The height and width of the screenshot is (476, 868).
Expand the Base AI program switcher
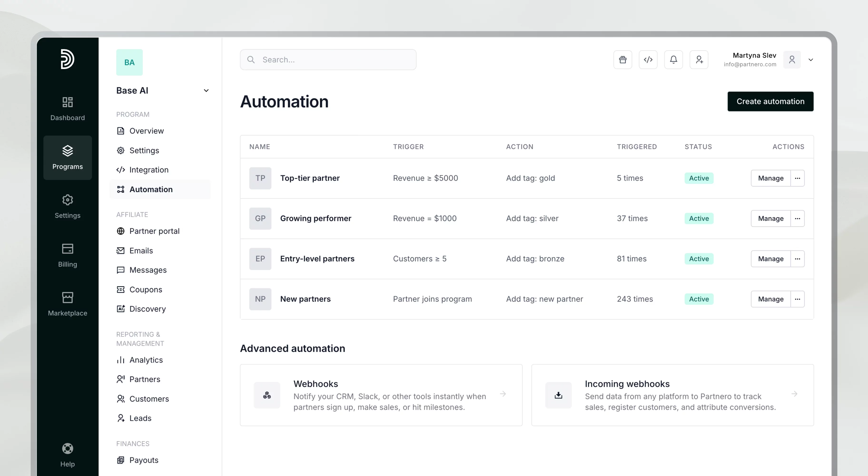[206, 91]
